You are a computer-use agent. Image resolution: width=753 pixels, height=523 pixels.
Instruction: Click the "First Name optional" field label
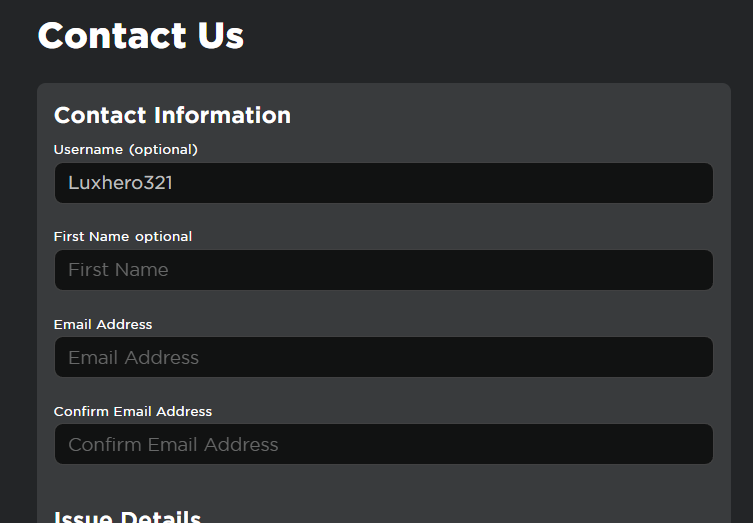[x=123, y=237]
